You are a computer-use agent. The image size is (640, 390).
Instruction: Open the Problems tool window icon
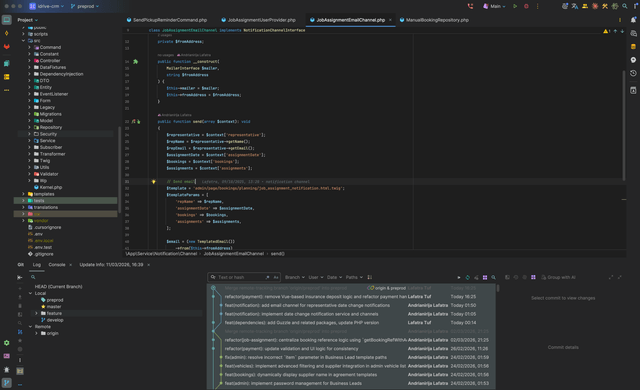click(7, 370)
